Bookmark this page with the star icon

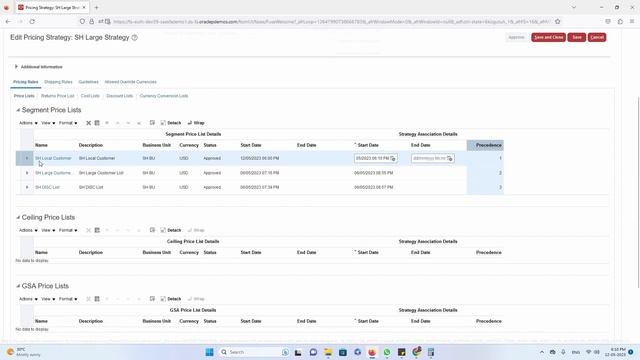coord(558,21)
